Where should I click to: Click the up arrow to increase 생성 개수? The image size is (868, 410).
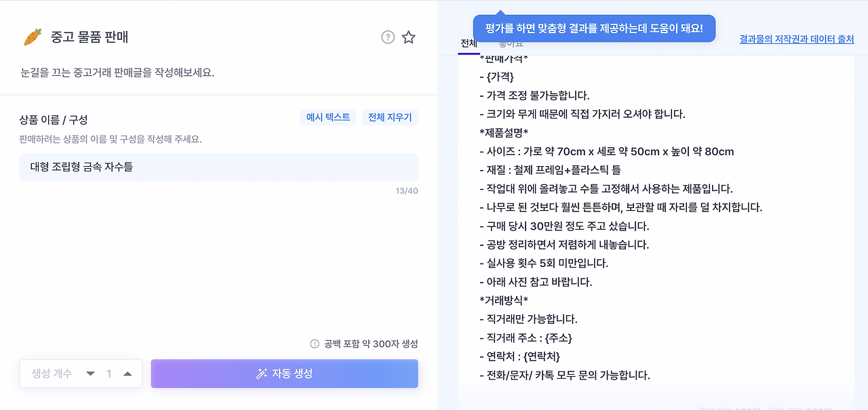coord(128,373)
